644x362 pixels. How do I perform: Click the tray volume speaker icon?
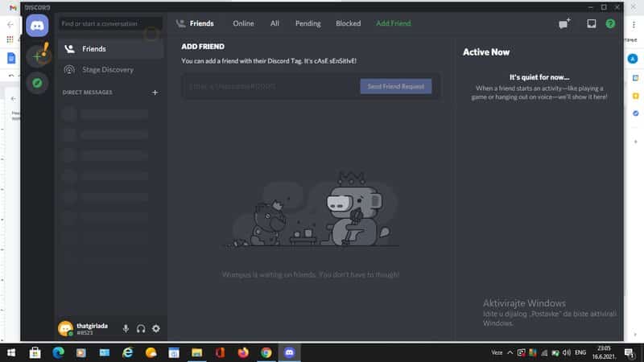567,352
